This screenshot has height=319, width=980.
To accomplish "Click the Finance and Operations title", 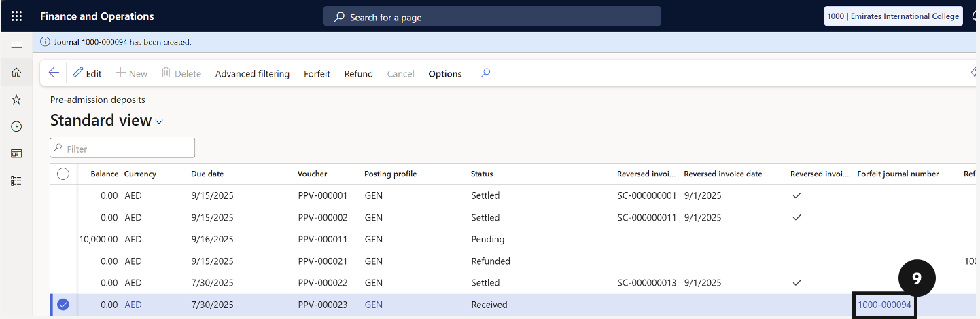I will point(97,16).
